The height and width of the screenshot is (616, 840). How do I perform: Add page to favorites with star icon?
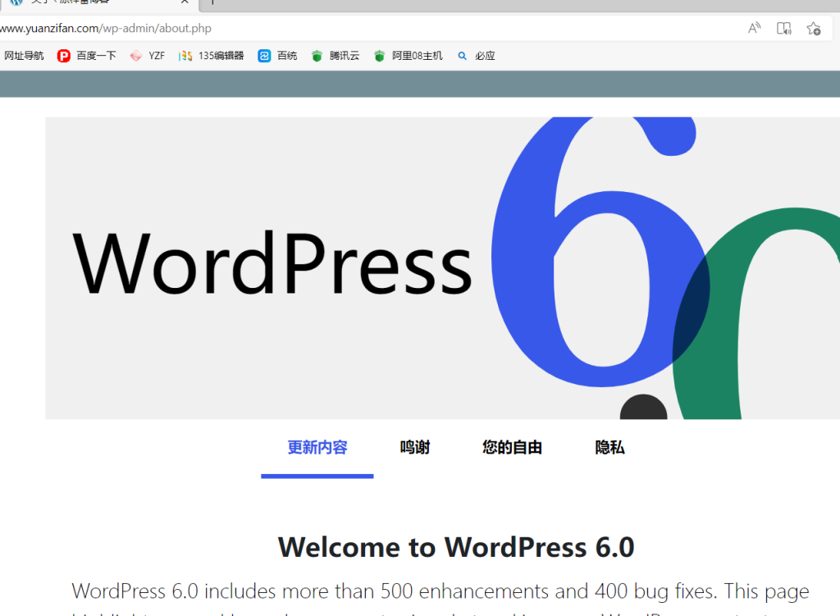pyautogui.click(x=813, y=29)
